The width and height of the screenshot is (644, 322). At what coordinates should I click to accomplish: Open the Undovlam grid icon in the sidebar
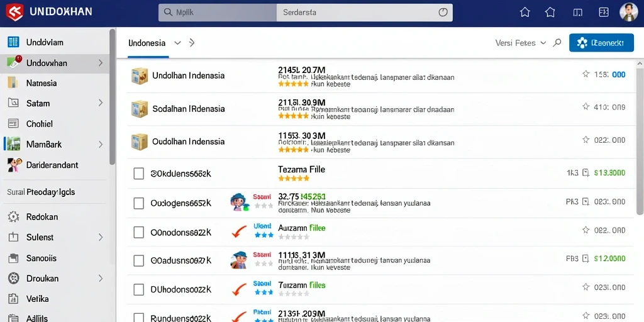click(x=14, y=42)
